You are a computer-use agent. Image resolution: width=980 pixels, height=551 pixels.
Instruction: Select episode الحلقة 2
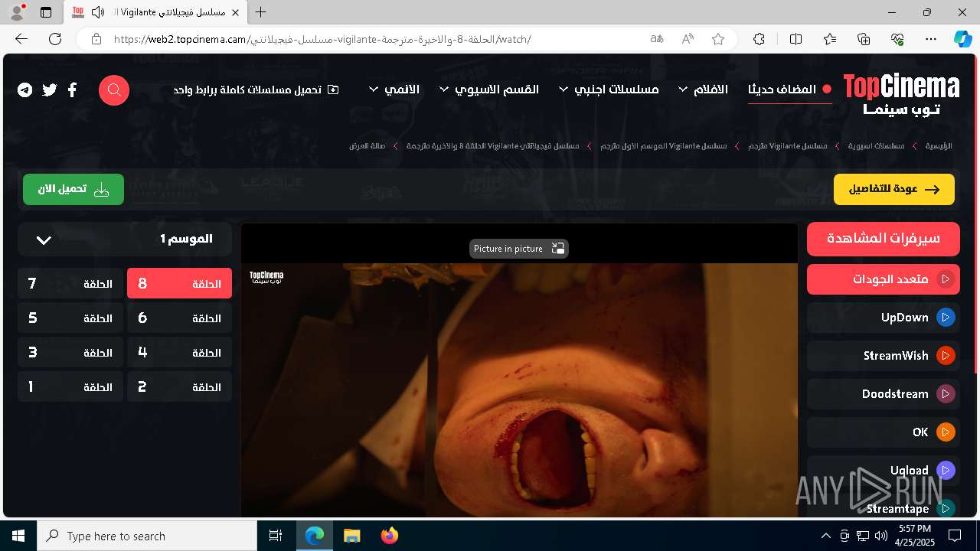tap(179, 387)
